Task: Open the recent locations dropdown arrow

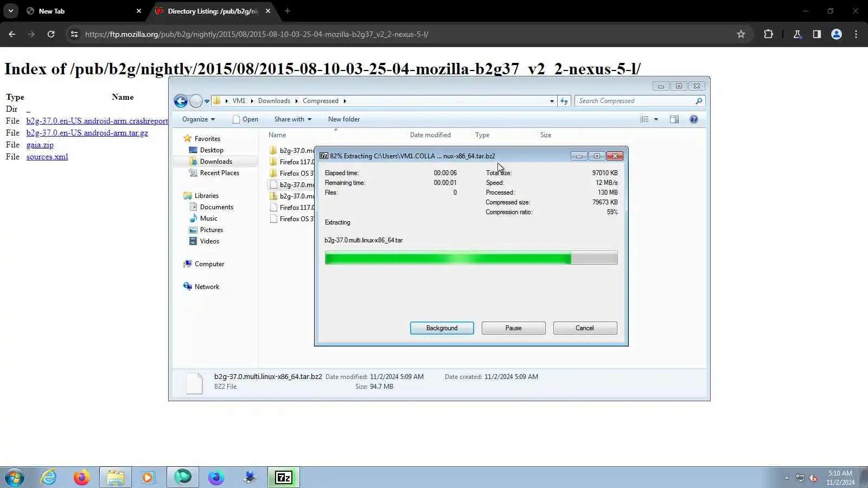Action: pos(207,101)
